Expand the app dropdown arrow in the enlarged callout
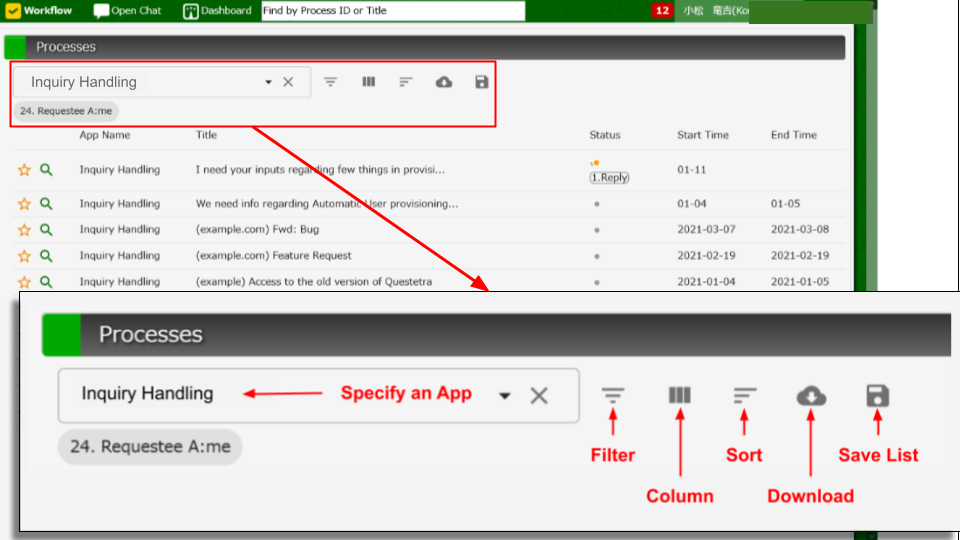960x540 pixels. [x=505, y=396]
